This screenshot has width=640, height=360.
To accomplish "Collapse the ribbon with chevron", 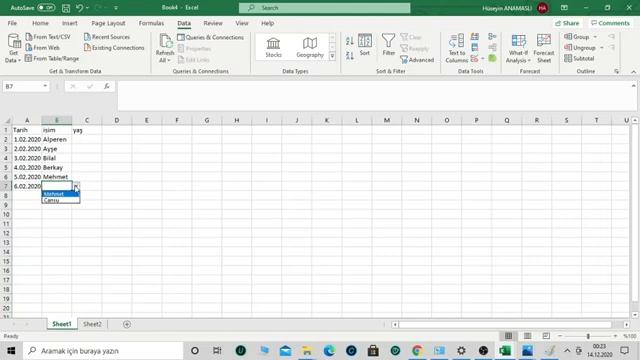I will [633, 71].
